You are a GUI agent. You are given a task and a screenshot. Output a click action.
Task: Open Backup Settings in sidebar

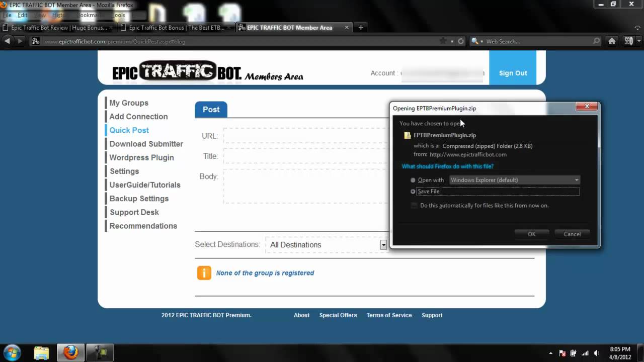(139, 199)
